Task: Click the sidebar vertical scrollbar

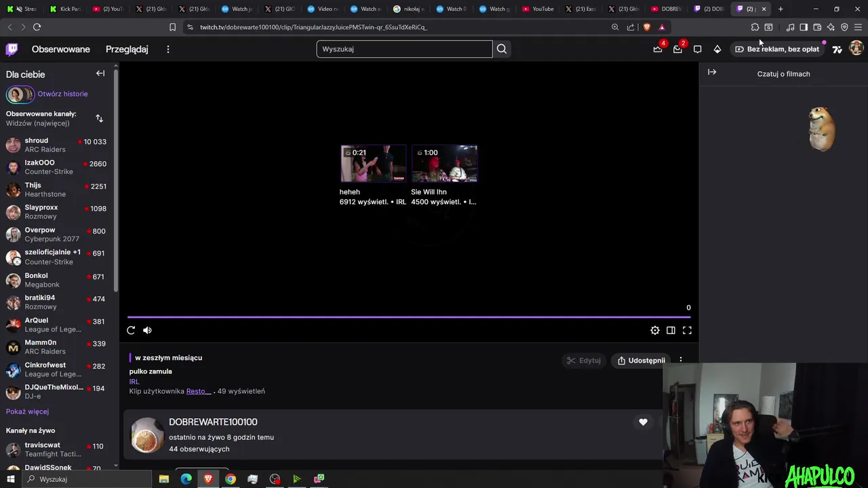Action: (x=117, y=180)
